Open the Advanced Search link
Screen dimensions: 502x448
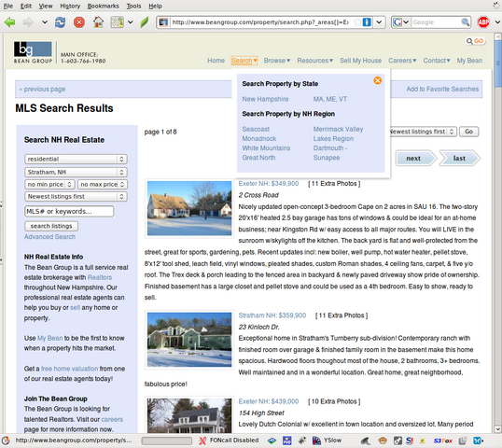(50, 237)
